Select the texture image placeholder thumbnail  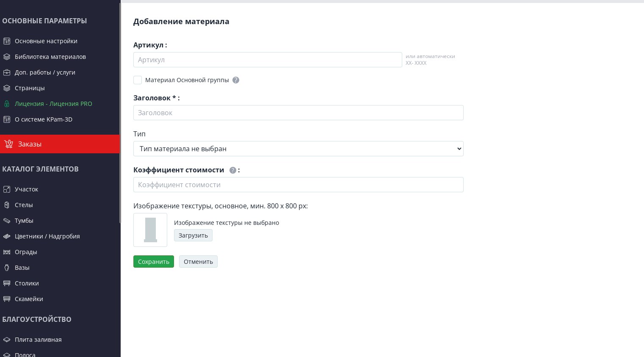tap(150, 230)
